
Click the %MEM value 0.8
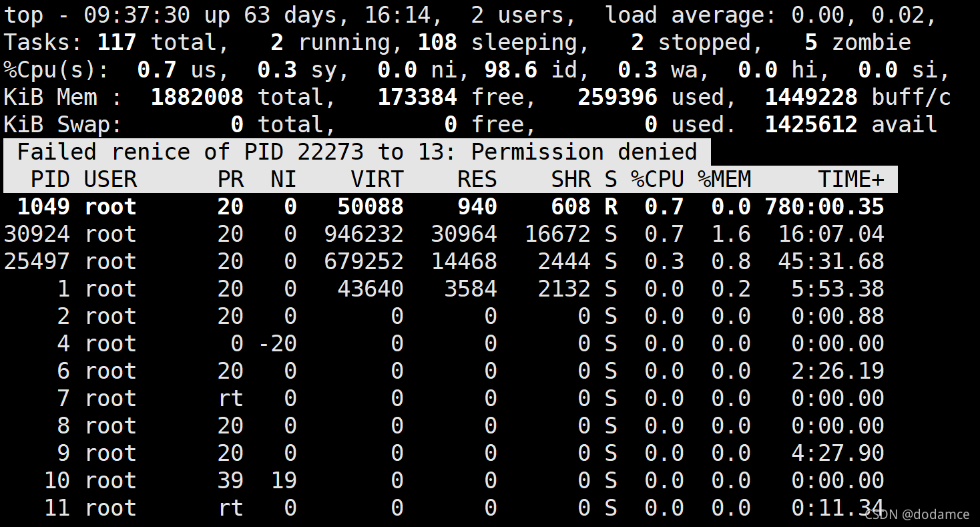click(x=731, y=262)
